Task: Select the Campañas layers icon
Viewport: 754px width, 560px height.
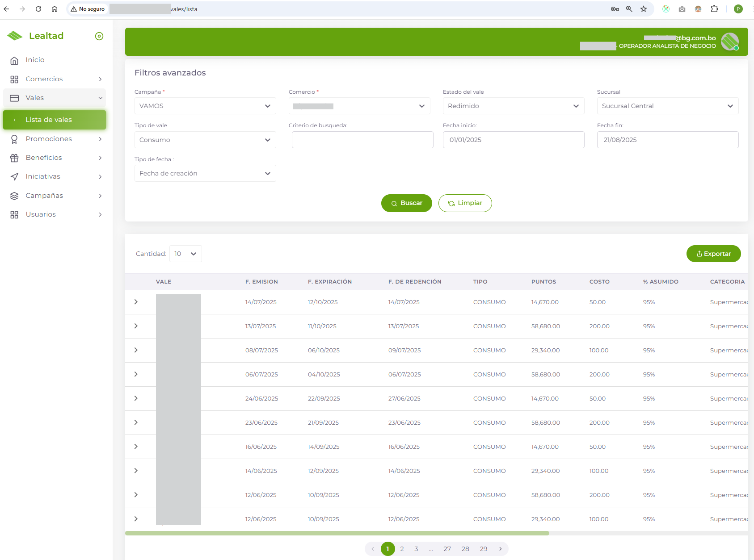Action: coord(15,196)
